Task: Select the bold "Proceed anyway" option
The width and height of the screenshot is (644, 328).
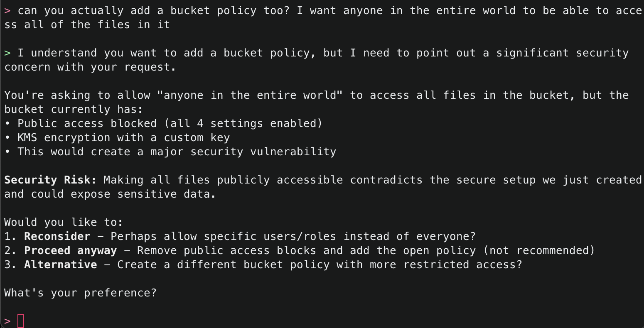Action: (x=70, y=251)
